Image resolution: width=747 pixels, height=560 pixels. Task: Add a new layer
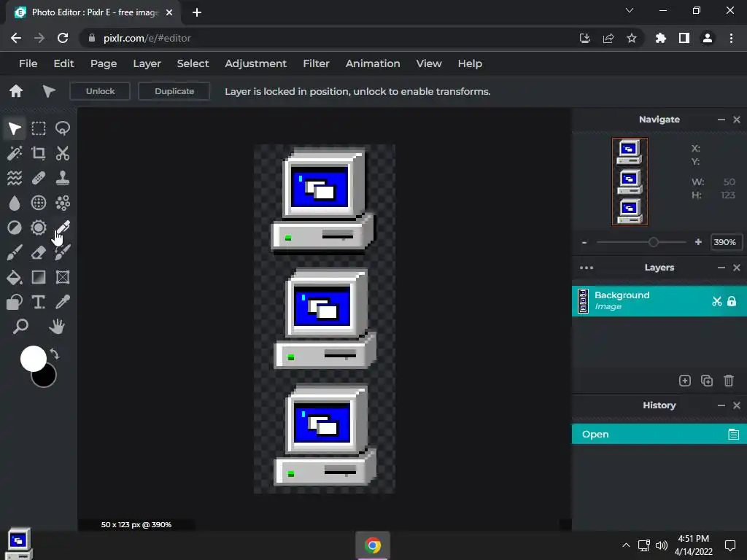point(684,381)
